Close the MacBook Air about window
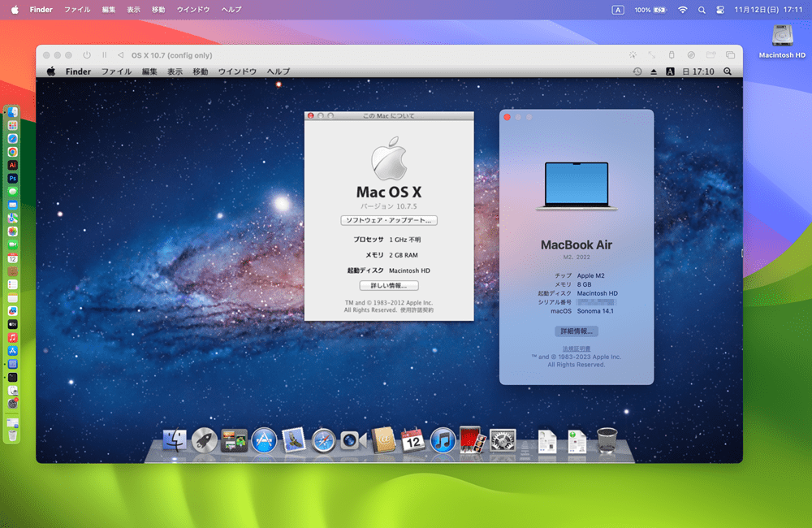Screen dimensions: 812x528 tap(507, 117)
